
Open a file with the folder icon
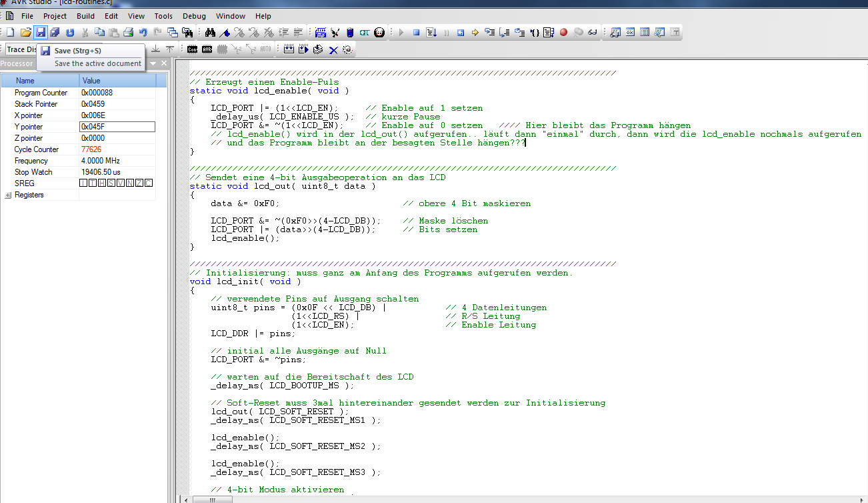[25, 32]
